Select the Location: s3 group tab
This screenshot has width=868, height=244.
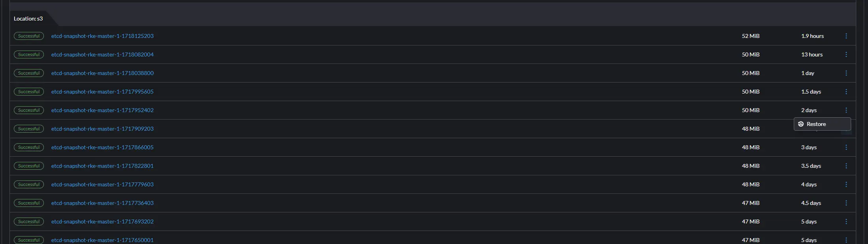tap(28, 19)
